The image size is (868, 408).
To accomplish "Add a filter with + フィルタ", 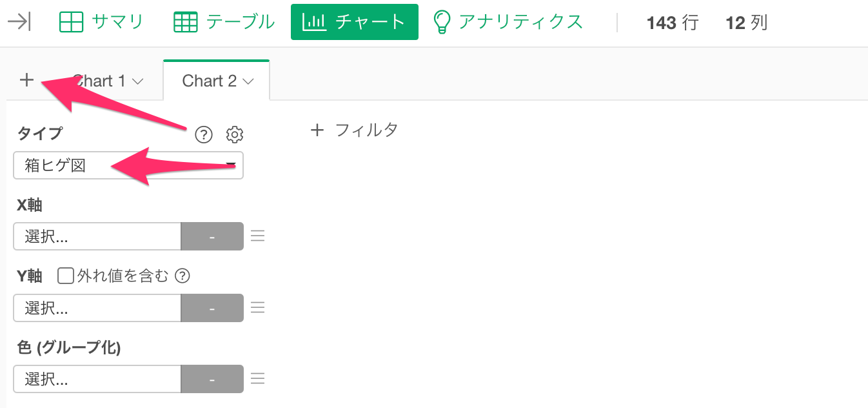I will coord(354,130).
